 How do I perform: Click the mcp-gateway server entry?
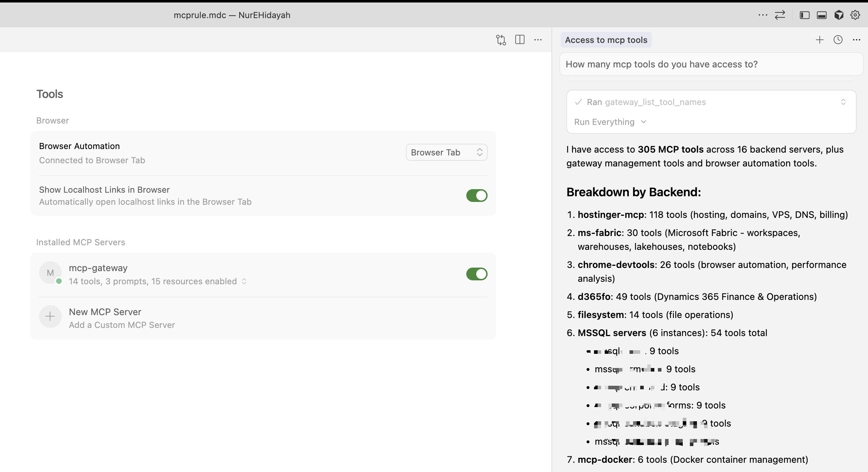(98, 268)
